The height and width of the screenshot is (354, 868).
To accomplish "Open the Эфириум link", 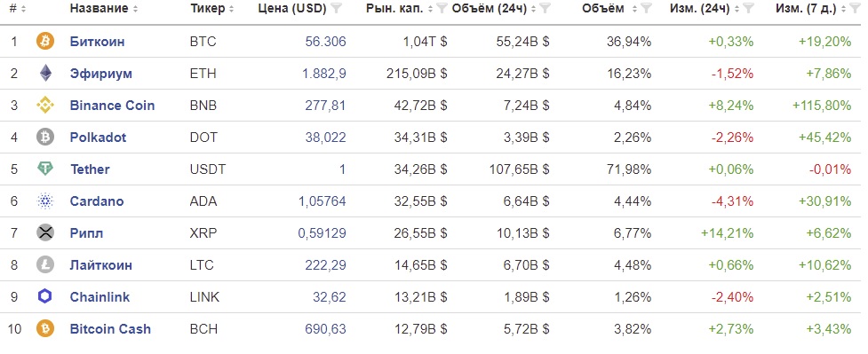I will [x=100, y=74].
